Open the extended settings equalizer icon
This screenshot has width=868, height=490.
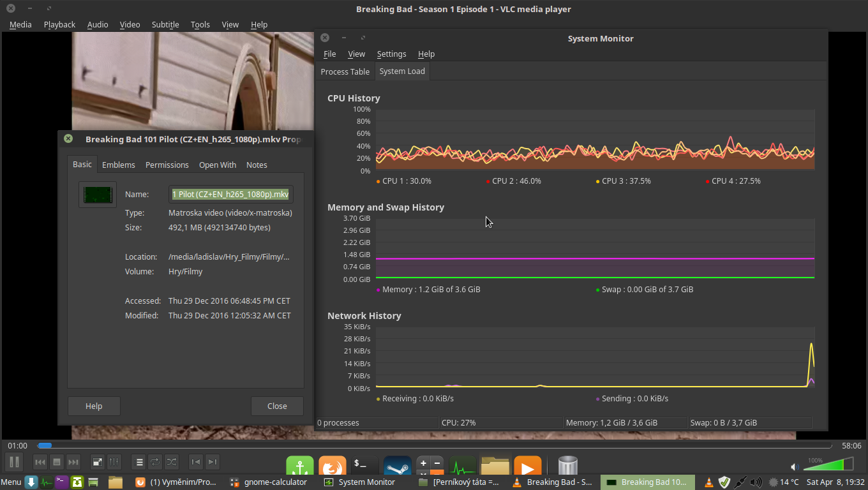(x=114, y=462)
